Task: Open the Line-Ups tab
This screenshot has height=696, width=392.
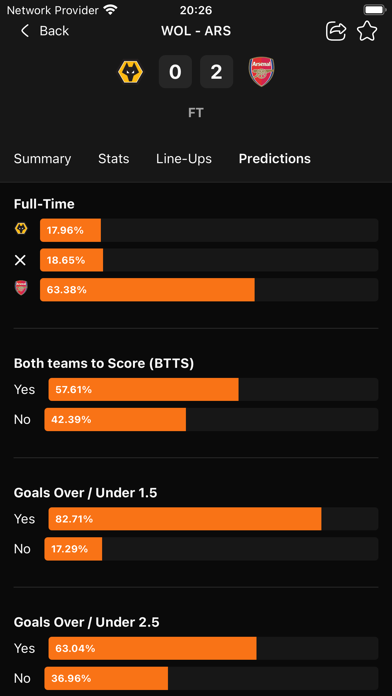Action: tap(184, 158)
